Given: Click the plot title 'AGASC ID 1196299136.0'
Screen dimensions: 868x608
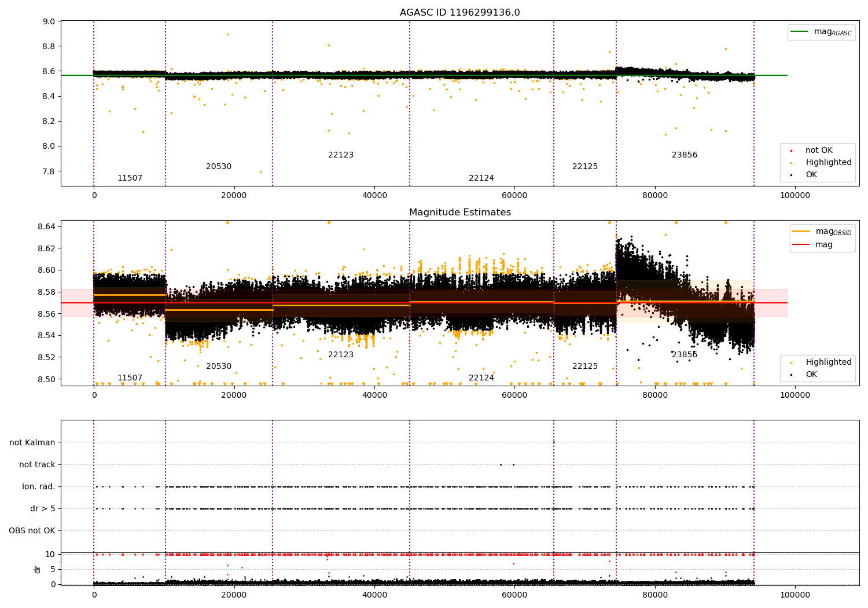Looking at the screenshot, I should tap(459, 13).
